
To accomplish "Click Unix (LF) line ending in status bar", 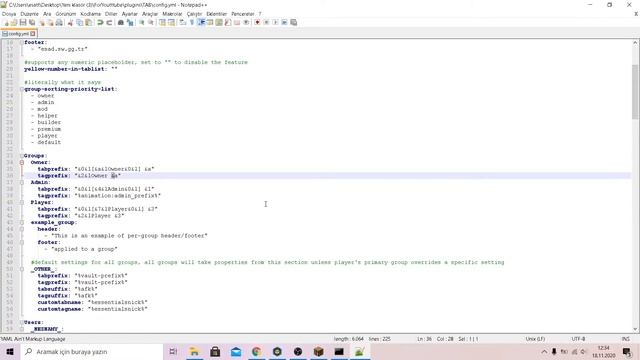I will pyautogui.click(x=535, y=339).
